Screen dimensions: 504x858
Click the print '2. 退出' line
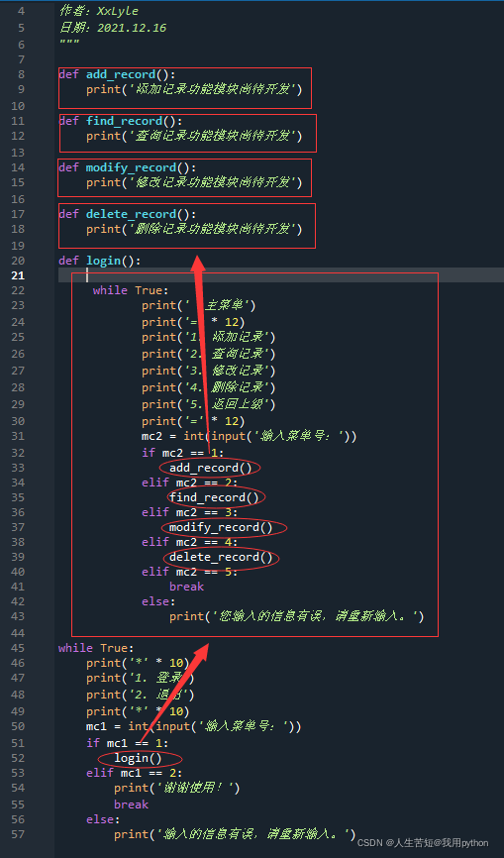(141, 695)
